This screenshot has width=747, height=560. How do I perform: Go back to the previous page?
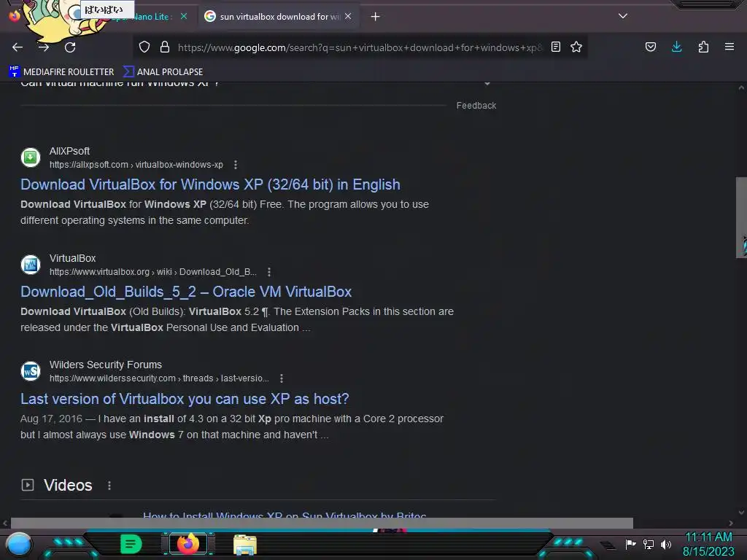(x=18, y=47)
